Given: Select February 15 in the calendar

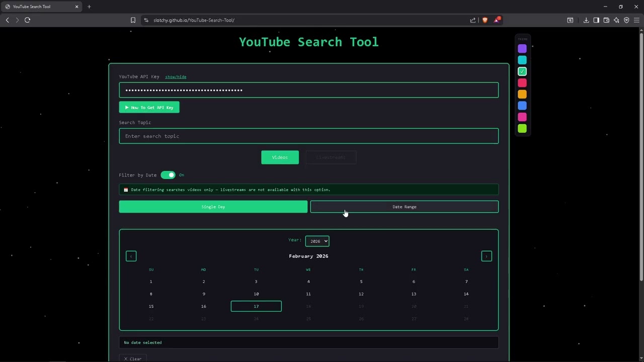Looking at the screenshot, I should coord(151,306).
